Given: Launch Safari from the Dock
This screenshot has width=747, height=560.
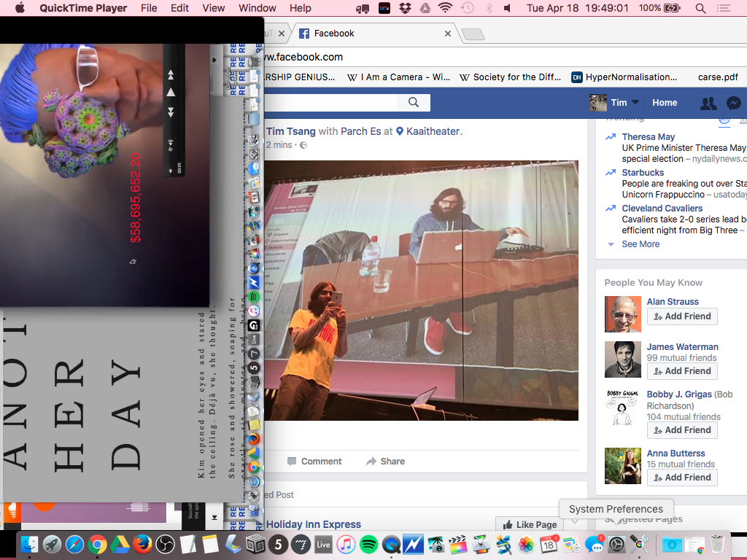Looking at the screenshot, I should pyautogui.click(x=75, y=544).
